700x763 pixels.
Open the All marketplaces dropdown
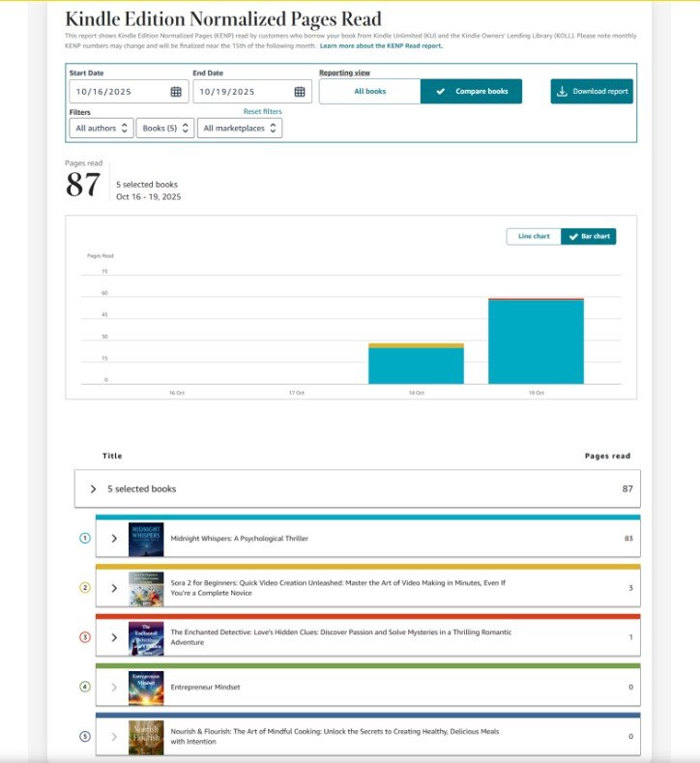click(239, 128)
